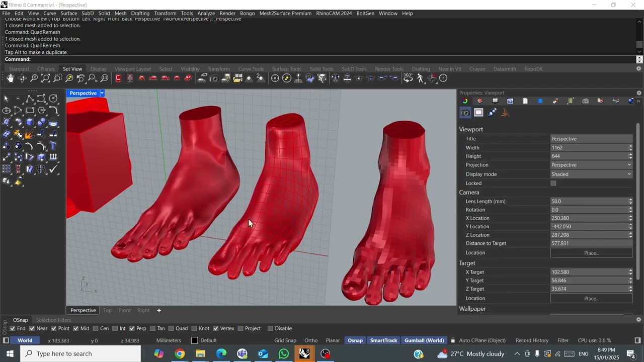Toggle SmartTrack in status bar
Screen dimensions: 644x362
384,341
